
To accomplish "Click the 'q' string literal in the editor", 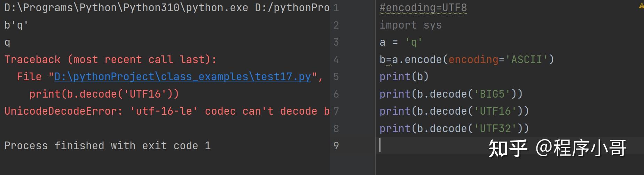I will point(414,43).
